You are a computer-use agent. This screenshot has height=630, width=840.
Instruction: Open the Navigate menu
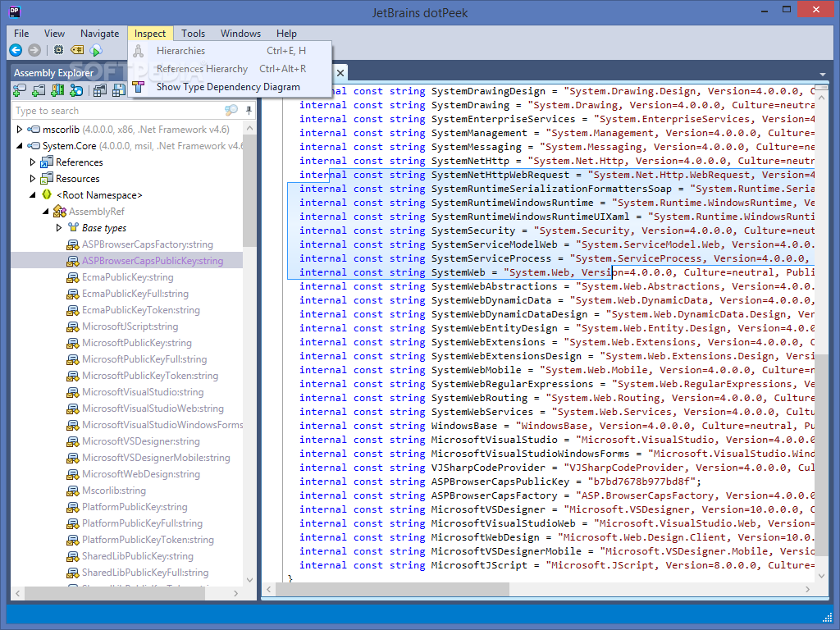pos(99,33)
